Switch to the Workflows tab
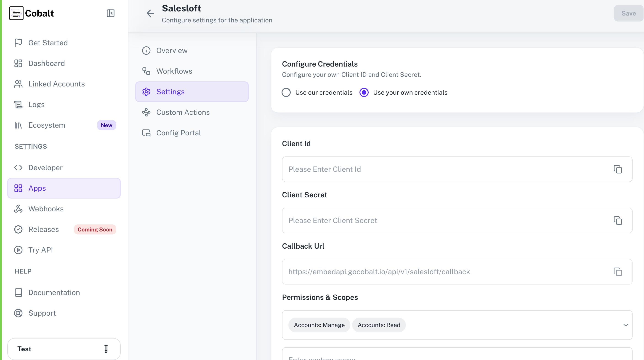Screen dimensions: 644x360 click(x=174, y=71)
